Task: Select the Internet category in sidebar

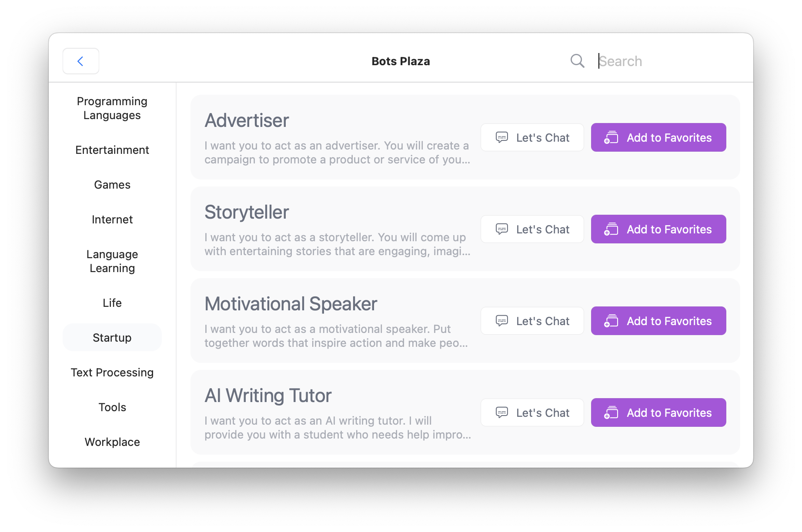Action: (x=112, y=219)
